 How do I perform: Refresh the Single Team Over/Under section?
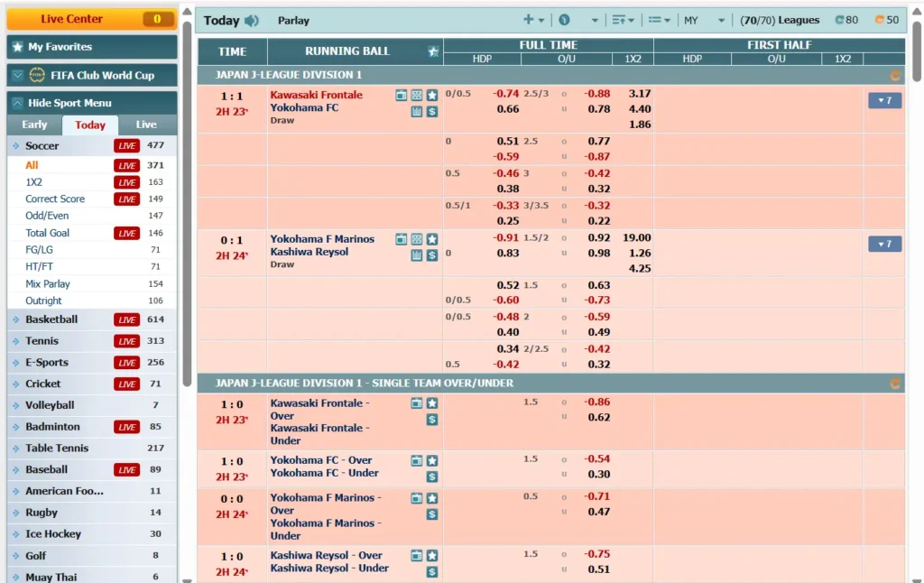pos(894,384)
